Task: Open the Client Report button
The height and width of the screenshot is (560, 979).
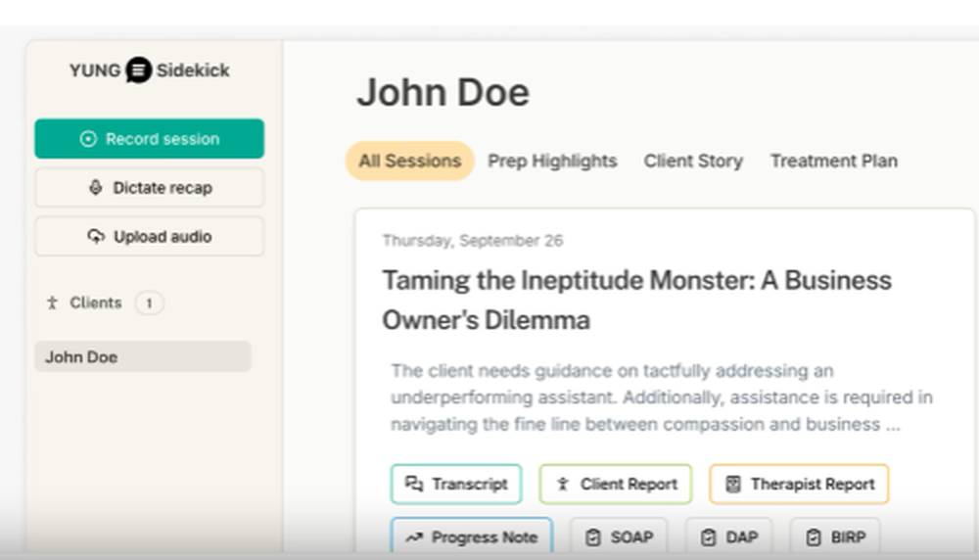Action: coord(616,484)
